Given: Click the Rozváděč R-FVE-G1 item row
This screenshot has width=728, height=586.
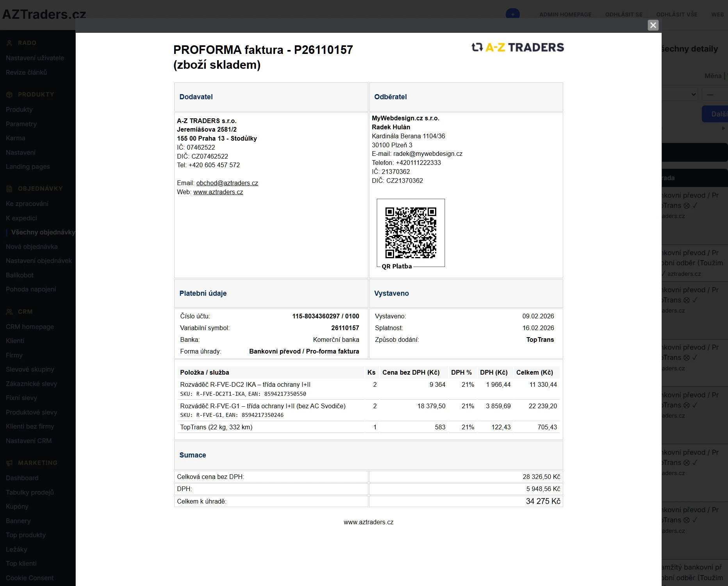Looking at the screenshot, I should (368, 410).
